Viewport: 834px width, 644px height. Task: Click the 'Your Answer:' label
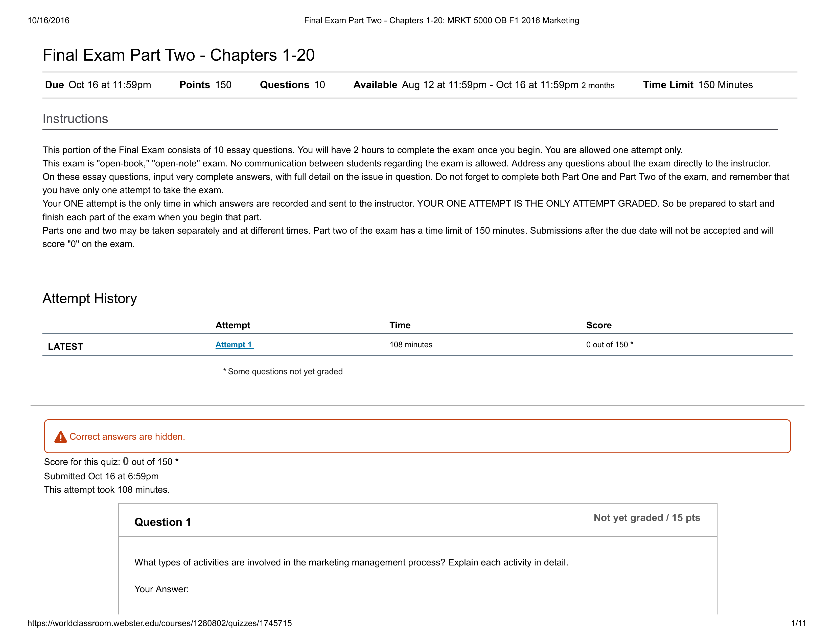pyautogui.click(x=161, y=589)
